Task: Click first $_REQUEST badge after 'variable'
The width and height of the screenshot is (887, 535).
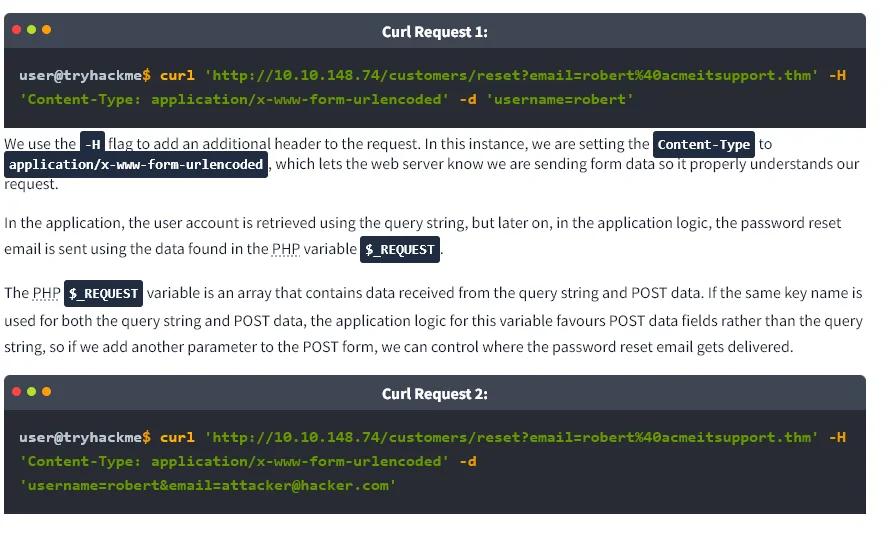Action: pos(400,249)
